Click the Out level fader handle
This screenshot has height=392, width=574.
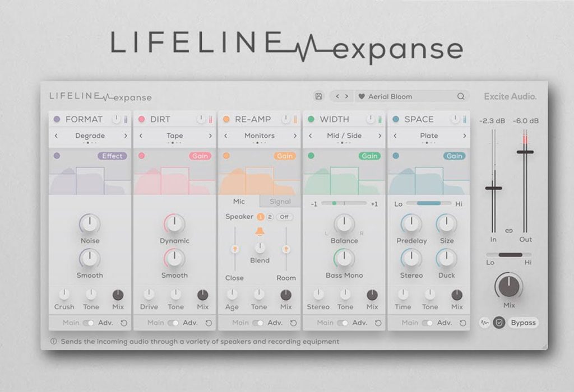(525, 152)
